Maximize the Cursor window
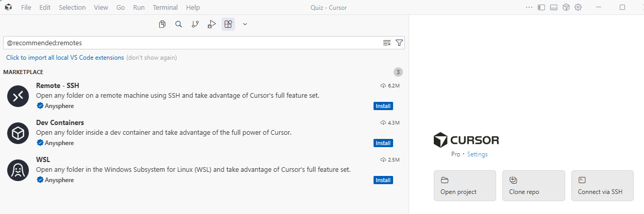This screenshot has height=214, width=644. (x=622, y=8)
